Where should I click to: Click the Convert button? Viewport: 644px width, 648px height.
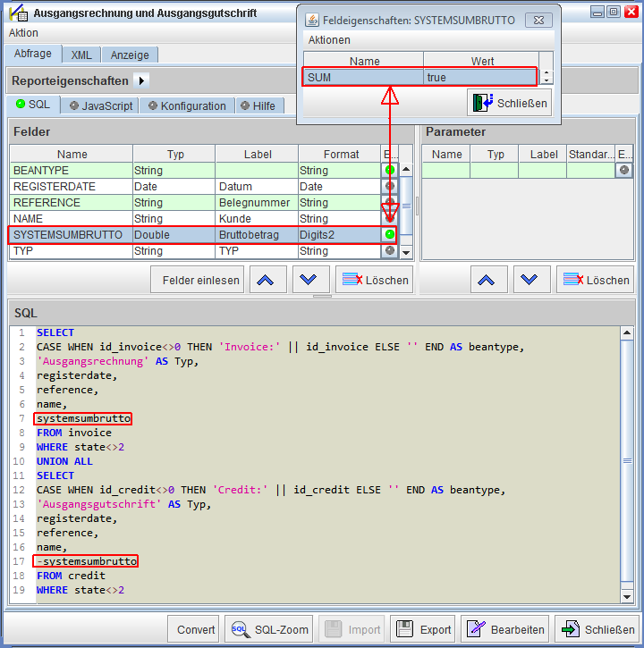196,629
